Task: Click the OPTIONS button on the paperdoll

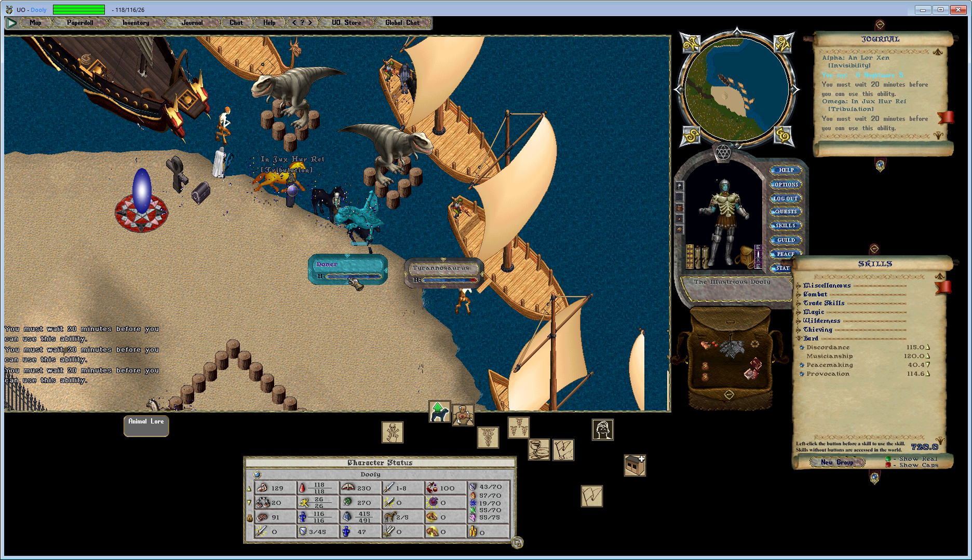Action: pyautogui.click(x=786, y=184)
